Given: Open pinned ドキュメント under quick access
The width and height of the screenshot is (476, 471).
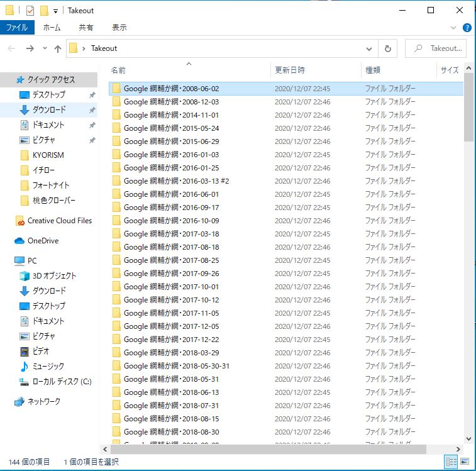Looking at the screenshot, I should tap(48, 125).
